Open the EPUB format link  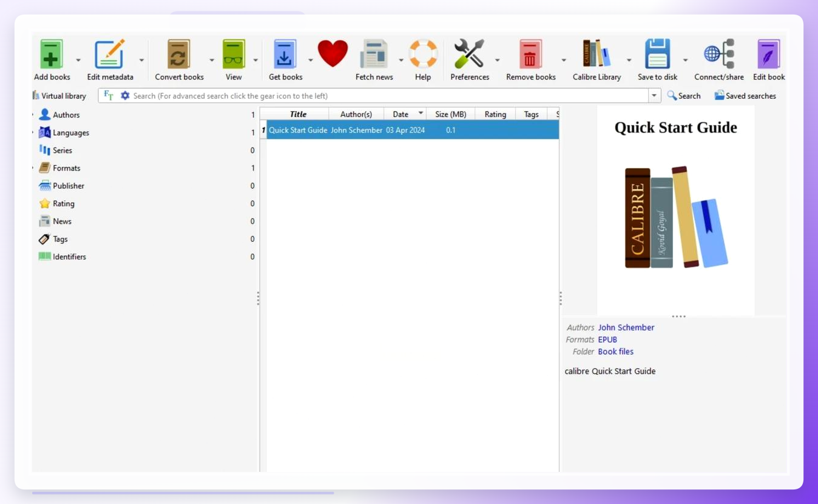pyautogui.click(x=607, y=340)
